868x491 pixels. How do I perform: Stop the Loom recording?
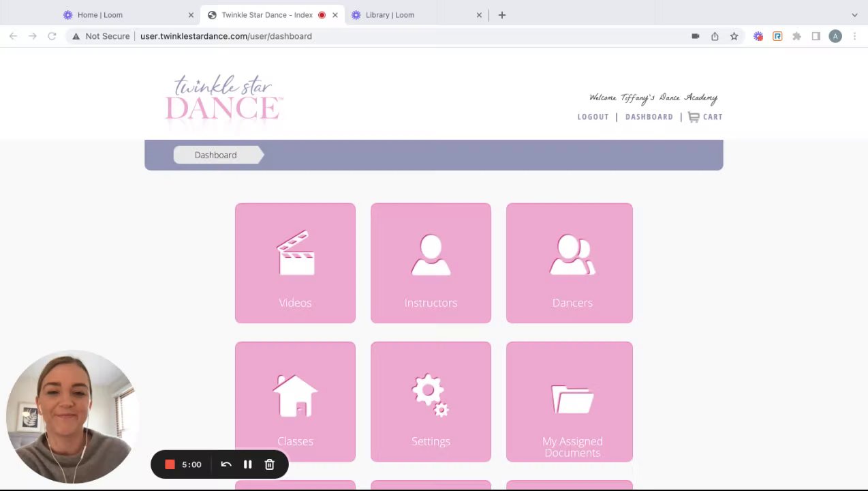coord(170,464)
